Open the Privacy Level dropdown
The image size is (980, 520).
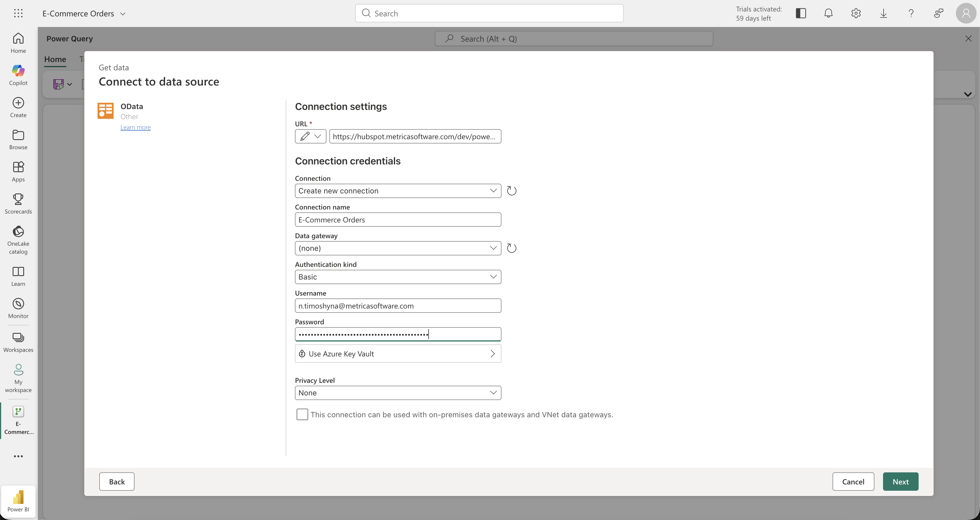point(398,393)
